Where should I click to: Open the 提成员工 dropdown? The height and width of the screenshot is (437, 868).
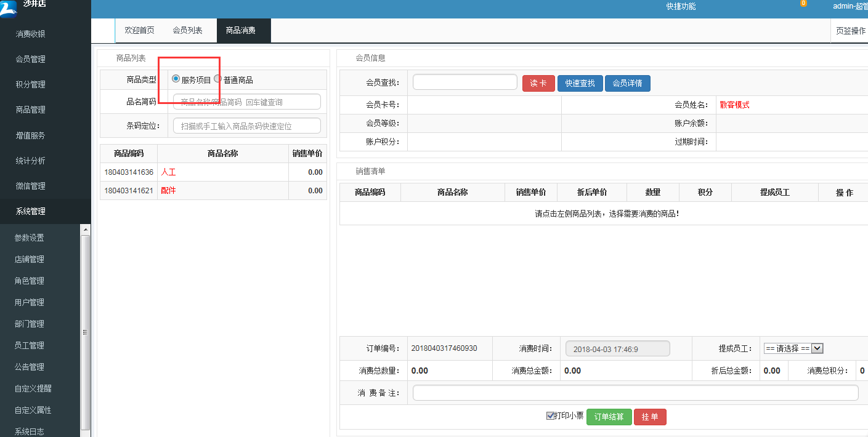click(793, 348)
